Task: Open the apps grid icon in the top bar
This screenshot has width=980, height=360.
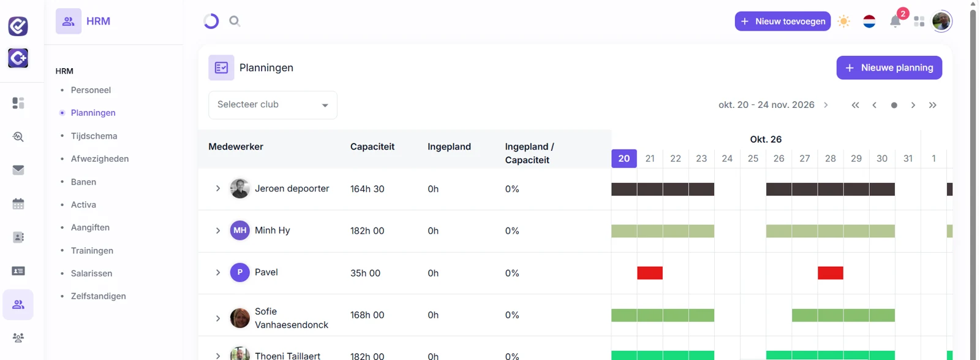Action: pyautogui.click(x=919, y=21)
